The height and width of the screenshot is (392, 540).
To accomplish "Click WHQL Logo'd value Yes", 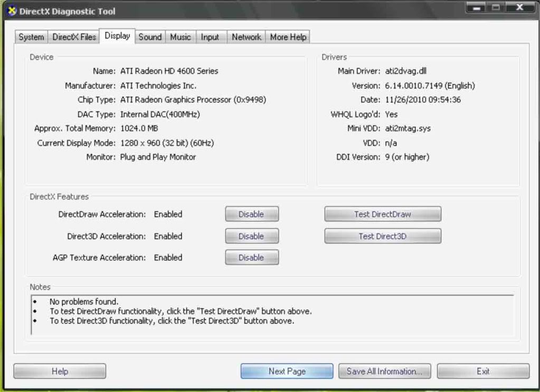I will click(391, 114).
